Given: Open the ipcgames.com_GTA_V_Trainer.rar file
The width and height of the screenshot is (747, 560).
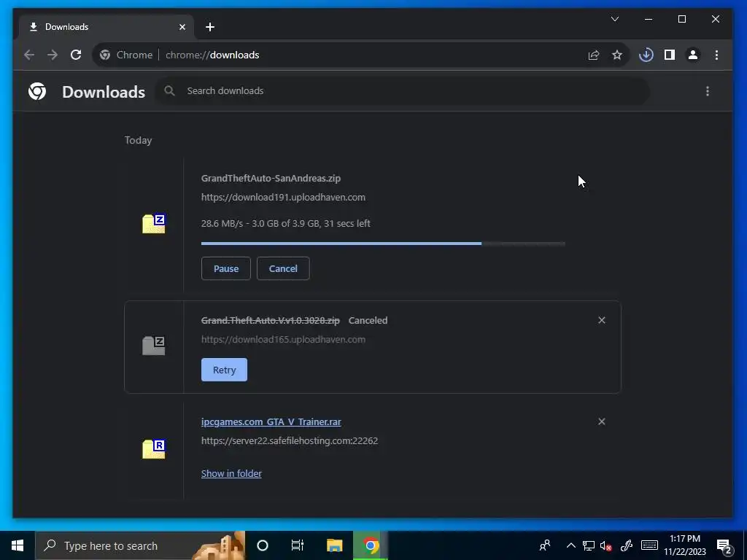Looking at the screenshot, I should coord(271,422).
